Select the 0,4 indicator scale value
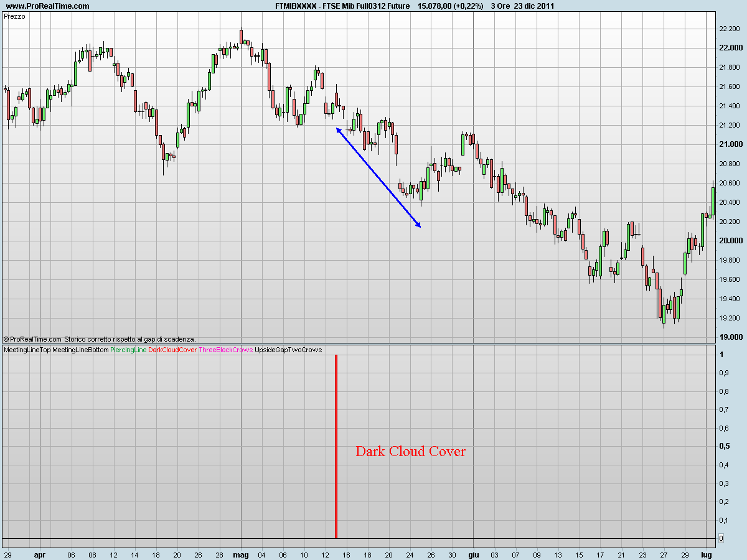This screenshot has width=747, height=560. 723,465
